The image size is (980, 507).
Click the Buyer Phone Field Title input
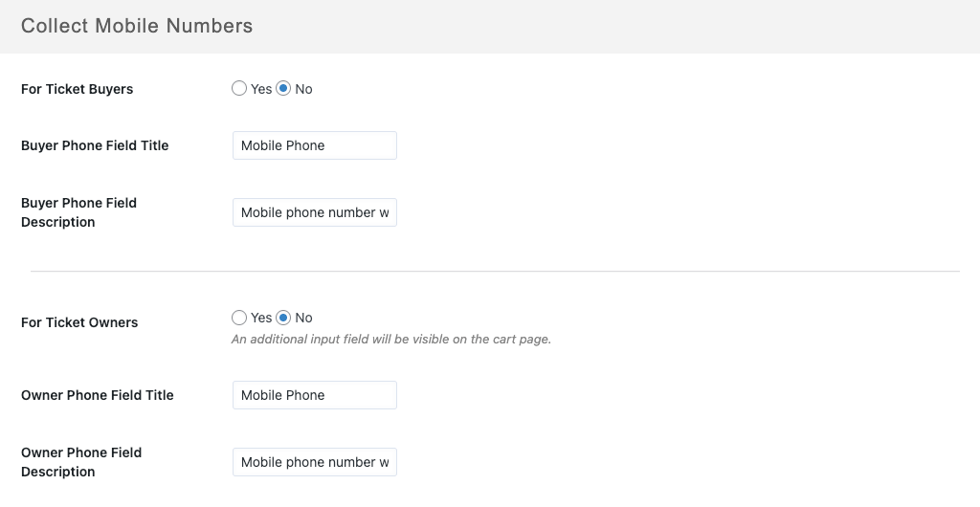314,145
